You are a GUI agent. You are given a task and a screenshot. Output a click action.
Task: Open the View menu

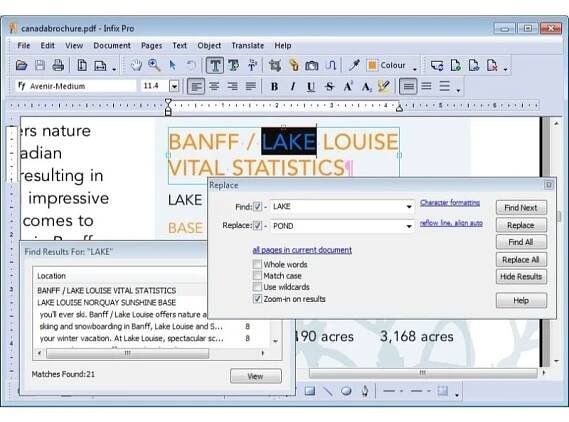(x=74, y=45)
